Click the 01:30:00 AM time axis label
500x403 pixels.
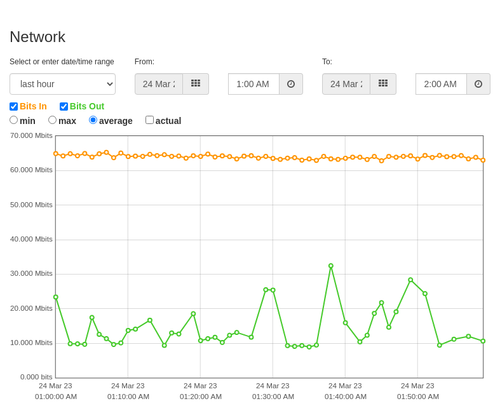[x=273, y=397]
